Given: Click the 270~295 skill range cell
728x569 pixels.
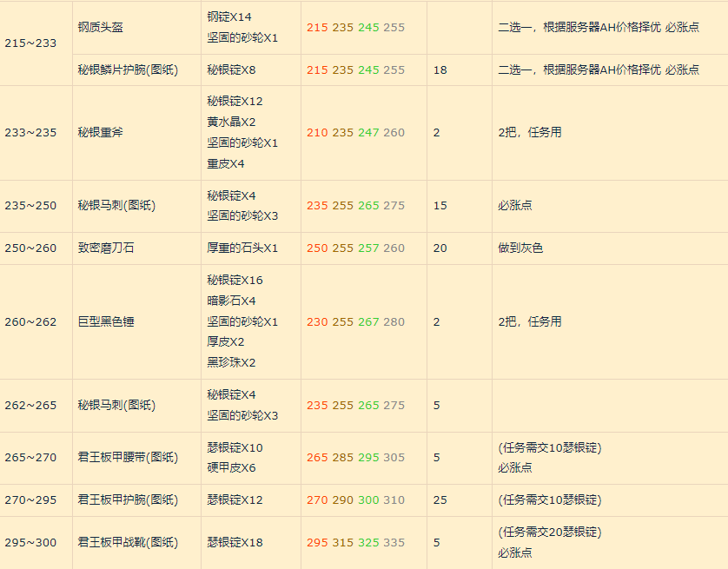Looking at the screenshot, I should click(30, 500).
